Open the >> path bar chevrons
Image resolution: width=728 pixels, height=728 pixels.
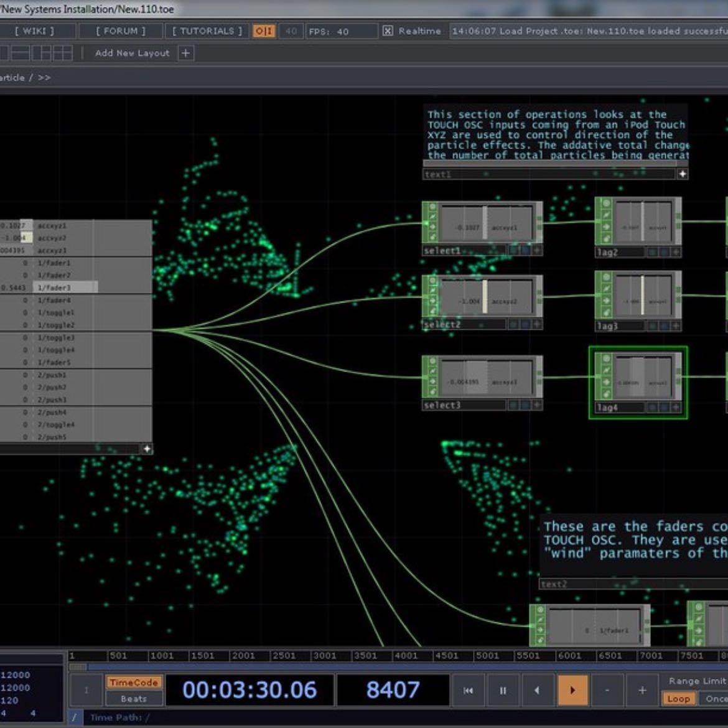point(44,78)
